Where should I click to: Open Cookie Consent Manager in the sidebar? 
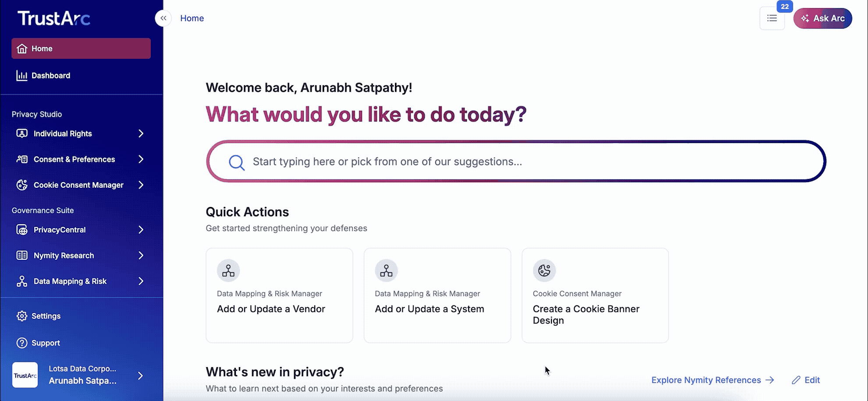click(x=21, y=185)
